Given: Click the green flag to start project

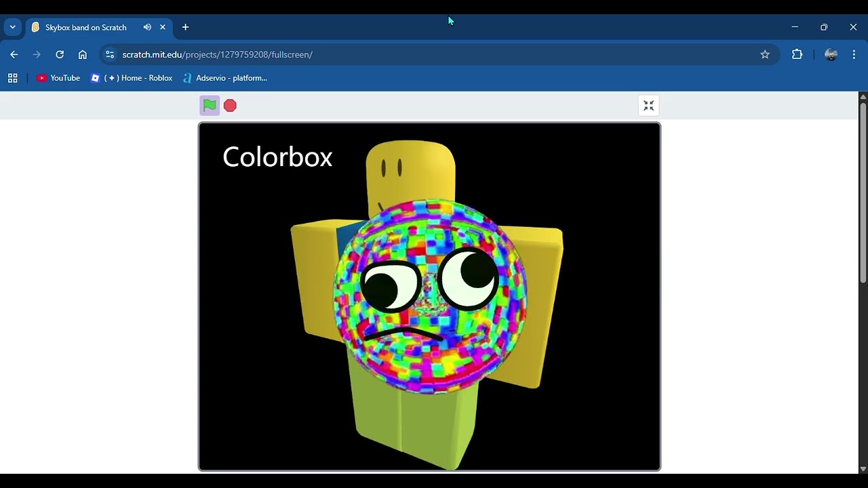Looking at the screenshot, I should pyautogui.click(x=210, y=105).
